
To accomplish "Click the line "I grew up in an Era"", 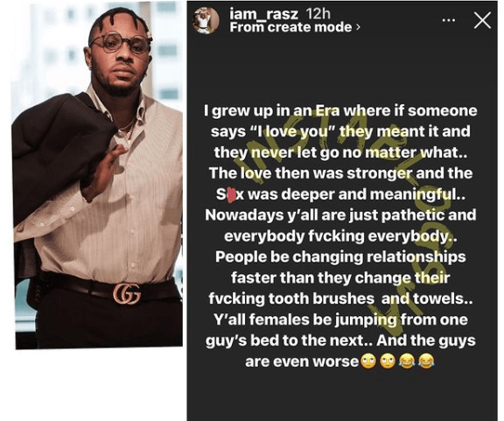I will [x=271, y=110].
